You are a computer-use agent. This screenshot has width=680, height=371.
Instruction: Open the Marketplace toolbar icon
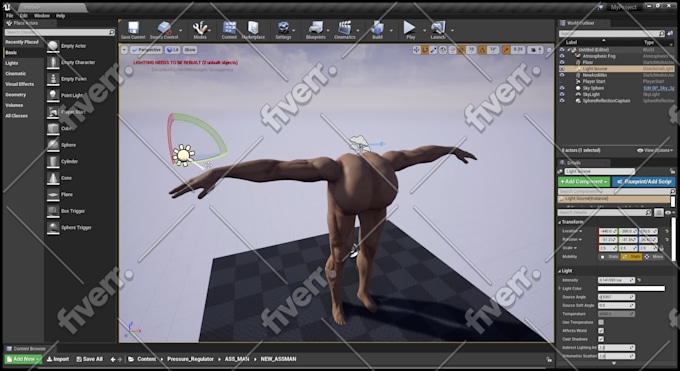coord(253,28)
